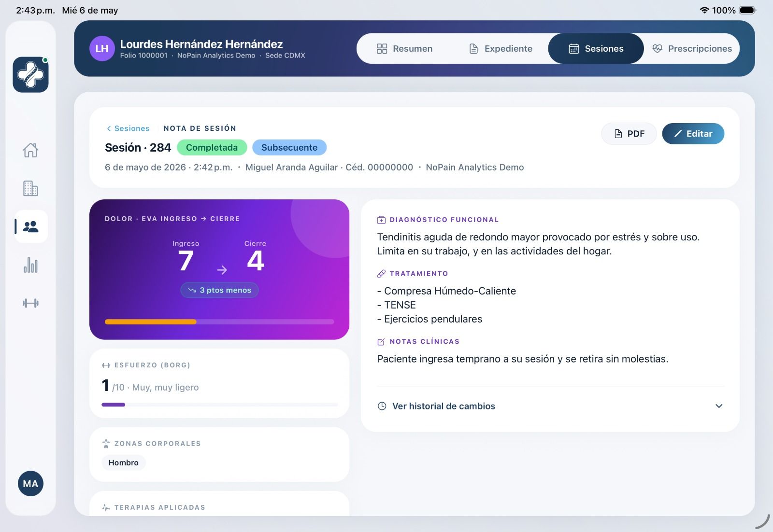
Task: Click the '3 ptos menos' pill
Action: coord(220,290)
